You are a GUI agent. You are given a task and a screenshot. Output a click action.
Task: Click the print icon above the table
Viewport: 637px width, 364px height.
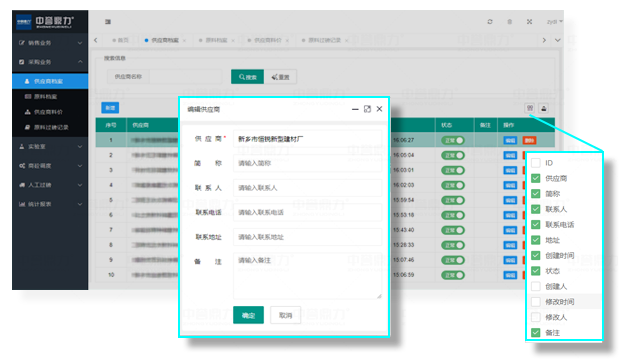tap(544, 108)
